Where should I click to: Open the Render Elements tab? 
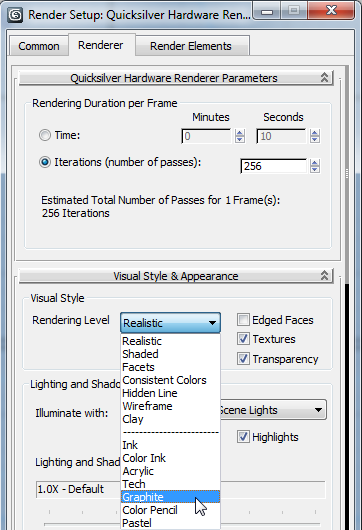[191, 46]
